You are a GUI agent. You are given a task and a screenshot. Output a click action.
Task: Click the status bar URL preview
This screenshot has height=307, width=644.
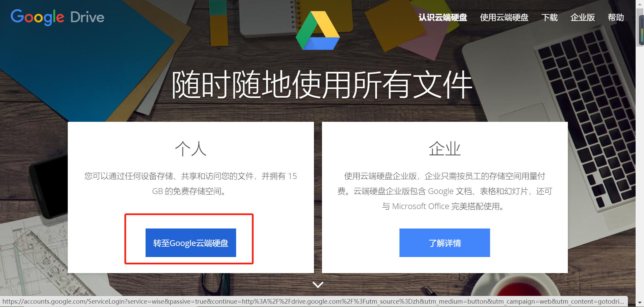pos(313,301)
